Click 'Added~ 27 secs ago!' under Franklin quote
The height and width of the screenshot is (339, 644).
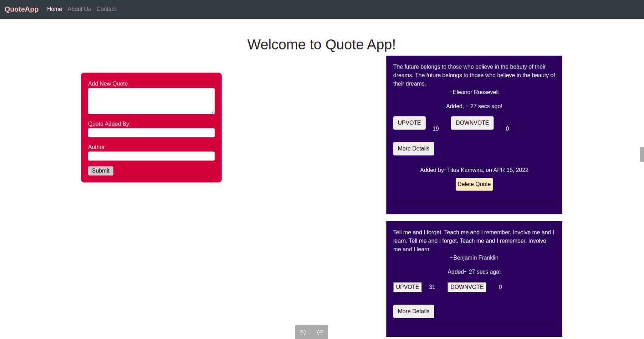[474, 272]
